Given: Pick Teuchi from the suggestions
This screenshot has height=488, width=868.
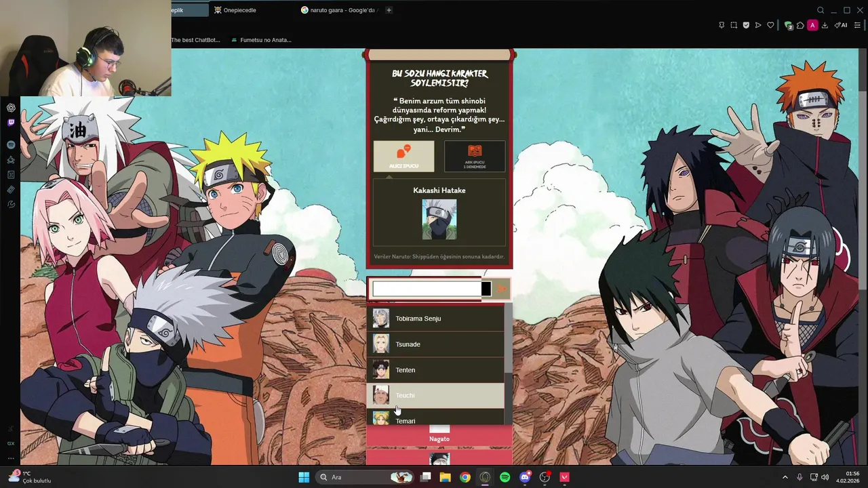Looking at the screenshot, I should click(435, 395).
